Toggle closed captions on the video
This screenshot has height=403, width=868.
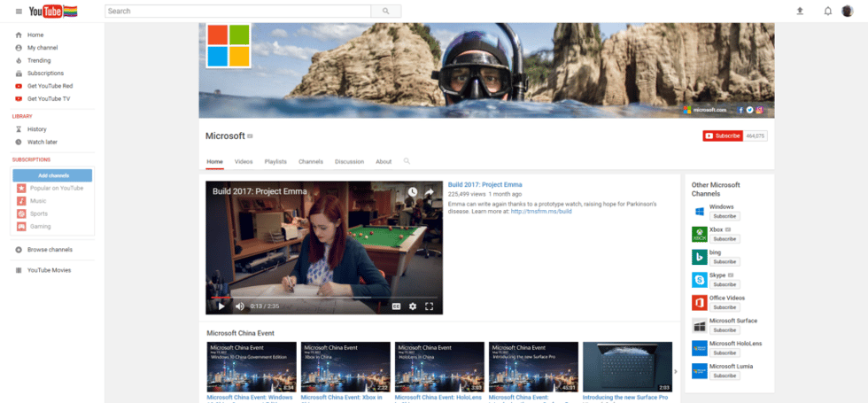pyautogui.click(x=397, y=306)
